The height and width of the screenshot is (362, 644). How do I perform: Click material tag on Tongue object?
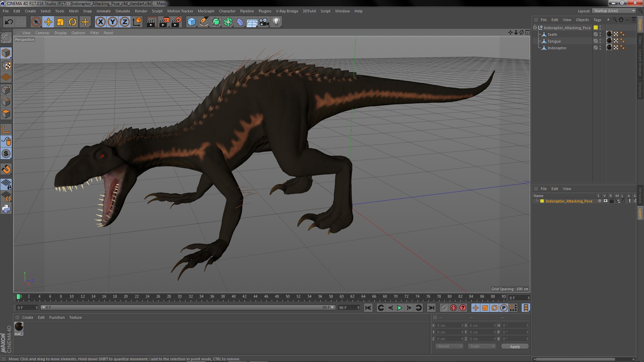[609, 41]
